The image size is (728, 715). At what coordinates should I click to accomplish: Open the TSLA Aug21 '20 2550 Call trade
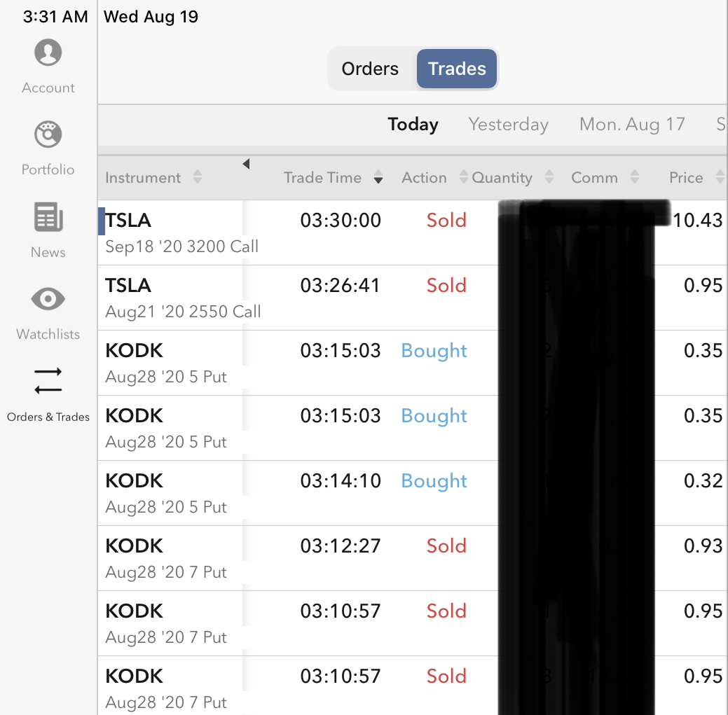click(182, 298)
